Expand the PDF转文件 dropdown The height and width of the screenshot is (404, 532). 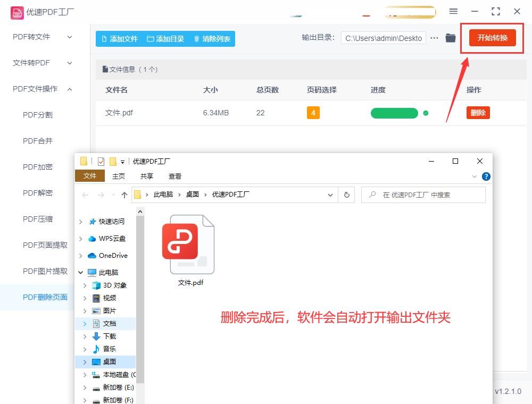pyautogui.click(x=69, y=37)
